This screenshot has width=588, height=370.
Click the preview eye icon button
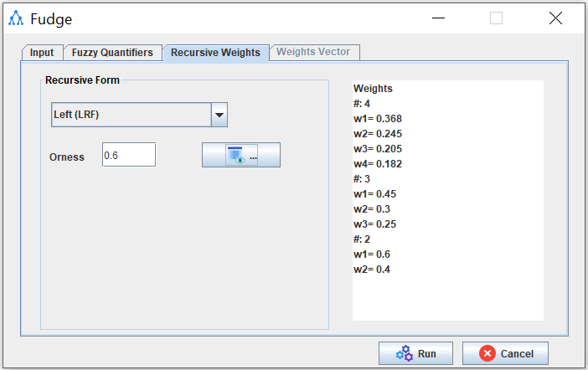(x=240, y=156)
